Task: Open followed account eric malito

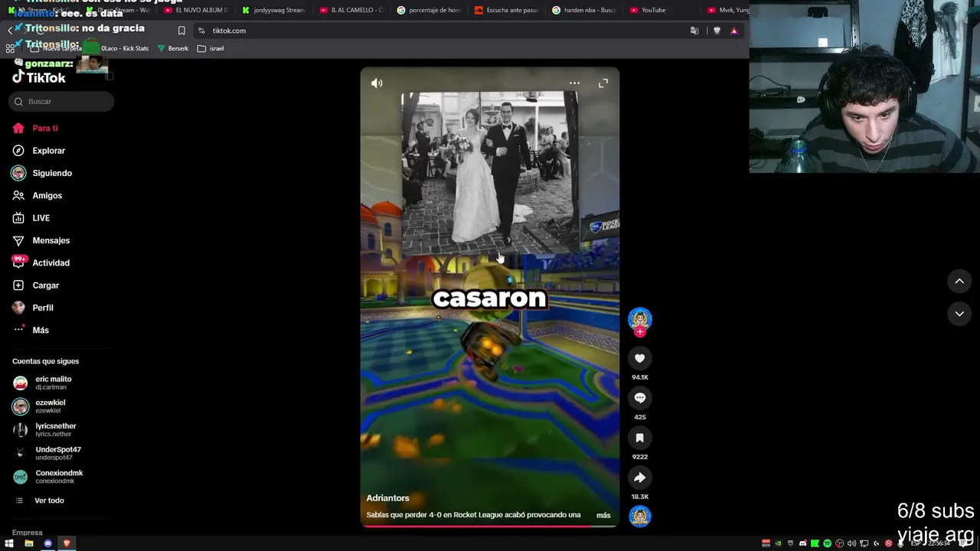Action: point(43,383)
